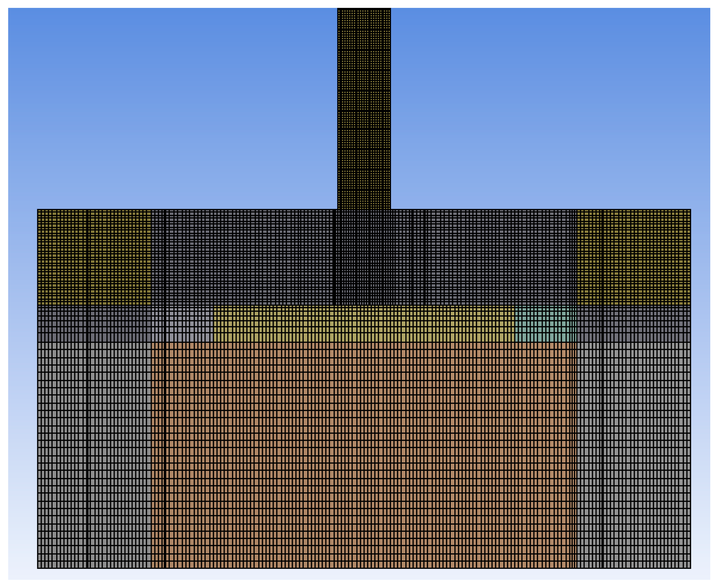Click the small teal mesh block
This screenshot has height=588, width=719.
[545, 324]
